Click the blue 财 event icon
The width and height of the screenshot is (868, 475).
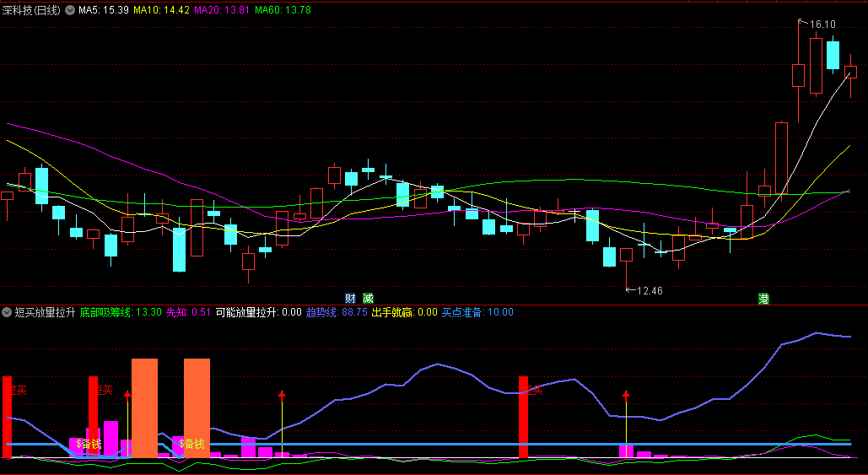[x=350, y=299]
